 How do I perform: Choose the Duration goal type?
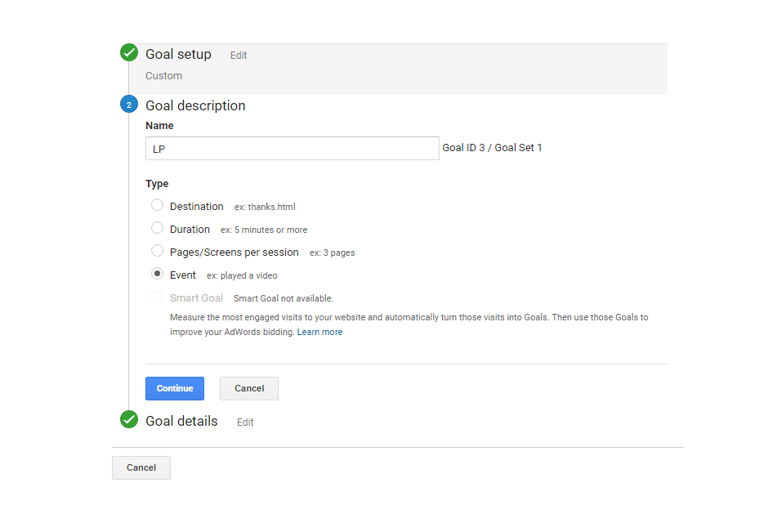157,227
